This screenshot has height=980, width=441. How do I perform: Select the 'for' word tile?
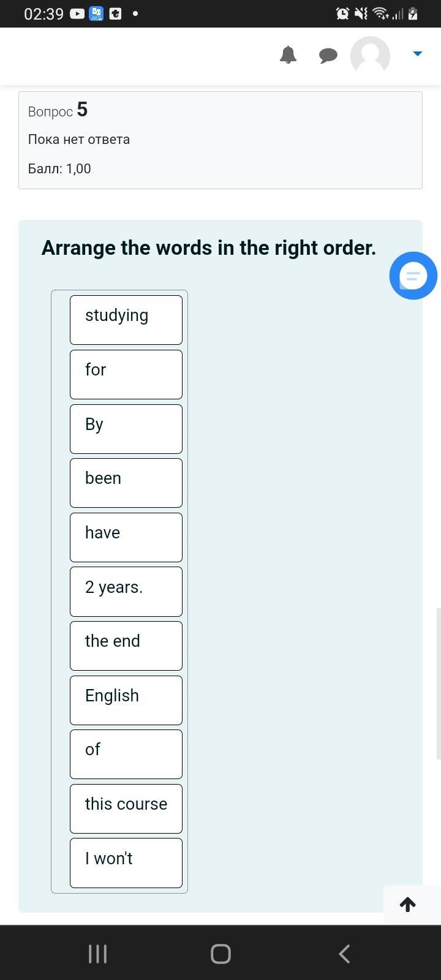[126, 374]
